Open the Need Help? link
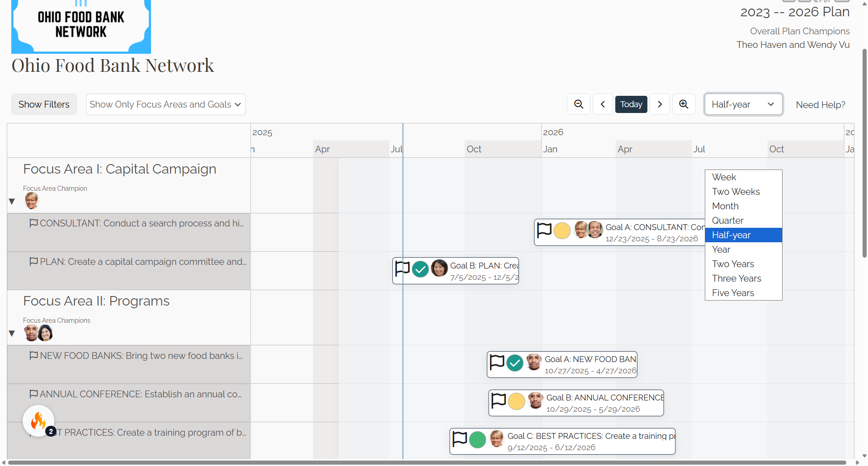Image resolution: width=868 pixels, height=466 pixels. pyautogui.click(x=821, y=105)
